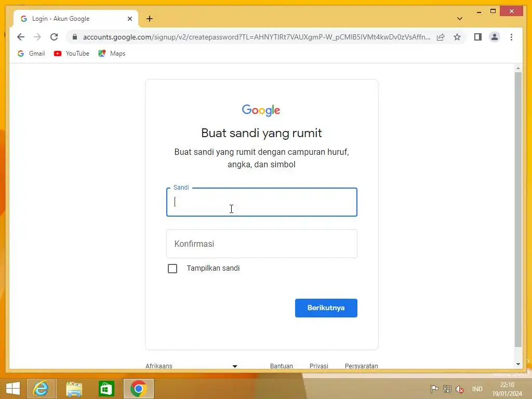
Task: Enable the Tampilkan sandi checkbox
Action: pyautogui.click(x=172, y=269)
